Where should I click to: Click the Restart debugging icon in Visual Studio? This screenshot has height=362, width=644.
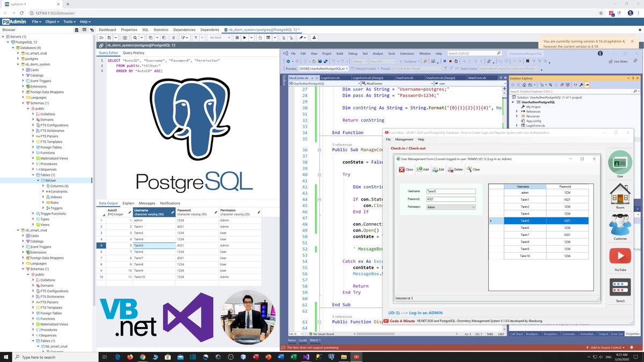456,61
